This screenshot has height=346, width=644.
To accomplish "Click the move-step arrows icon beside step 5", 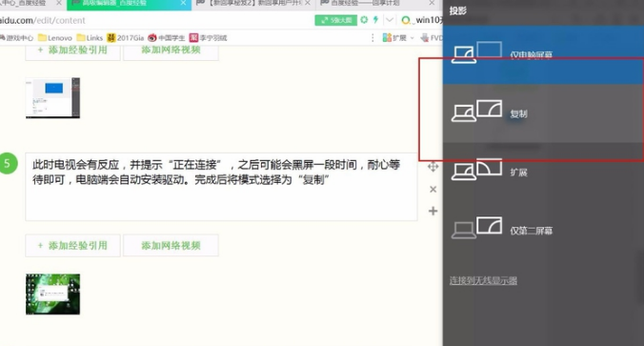I will (x=433, y=167).
